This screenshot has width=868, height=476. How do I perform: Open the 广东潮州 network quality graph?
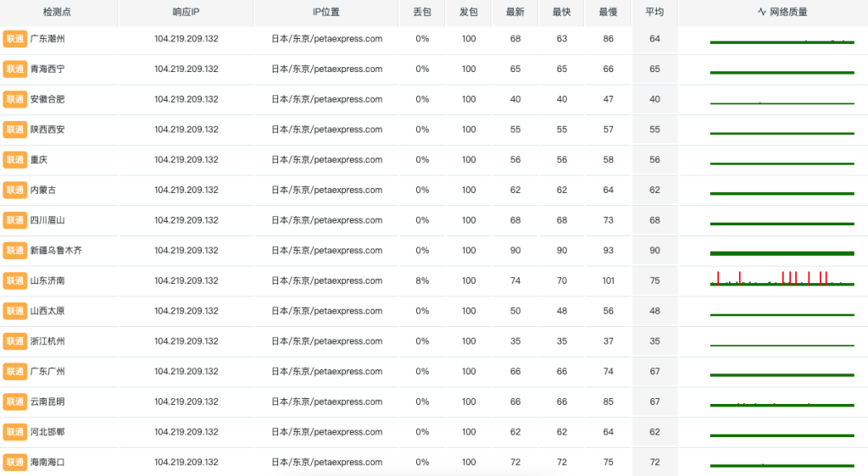[x=782, y=42]
